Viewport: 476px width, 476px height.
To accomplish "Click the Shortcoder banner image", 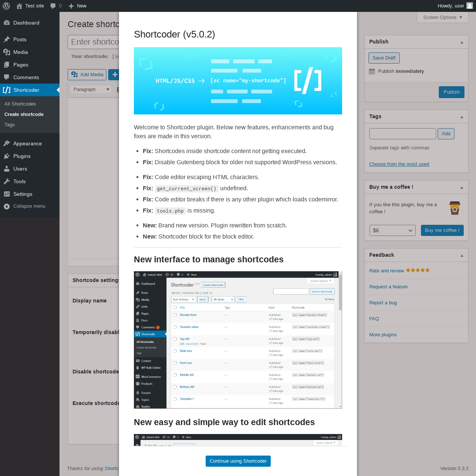I will (x=238, y=81).
